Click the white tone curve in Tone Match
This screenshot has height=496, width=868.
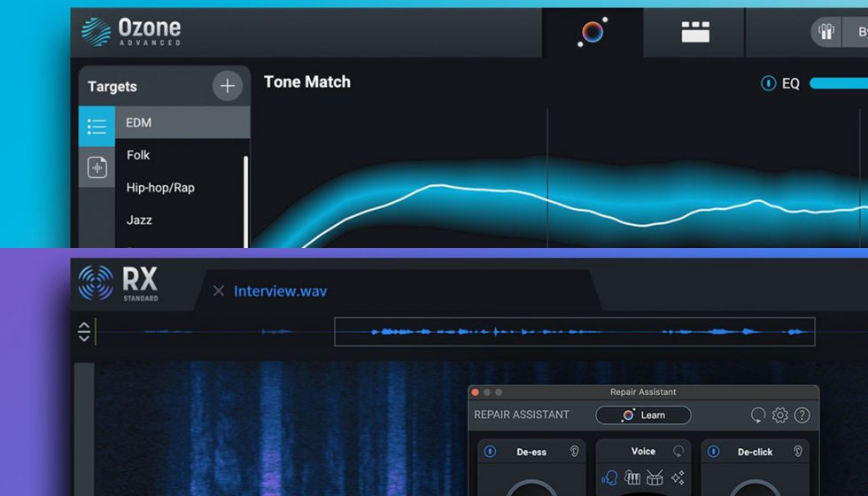[x=586, y=213]
